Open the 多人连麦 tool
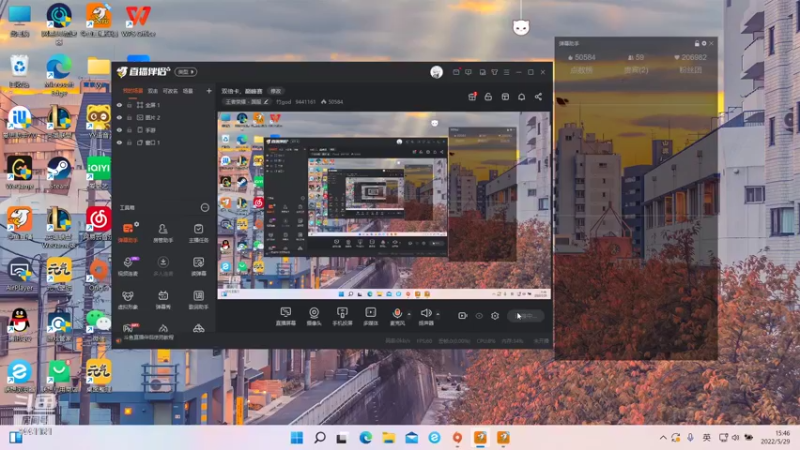 pyautogui.click(x=163, y=266)
